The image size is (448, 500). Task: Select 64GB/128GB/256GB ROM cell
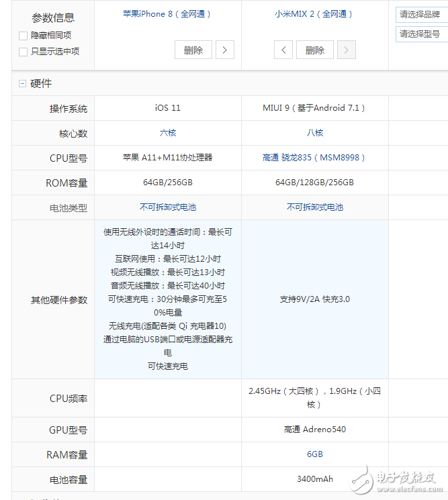[314, 183]
